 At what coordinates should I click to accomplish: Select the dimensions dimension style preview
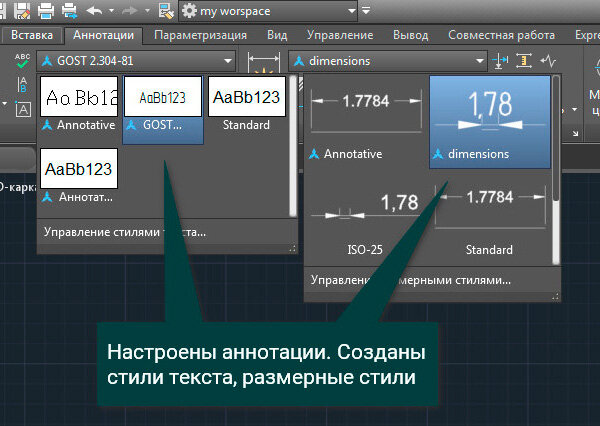(x=490, y=122)
